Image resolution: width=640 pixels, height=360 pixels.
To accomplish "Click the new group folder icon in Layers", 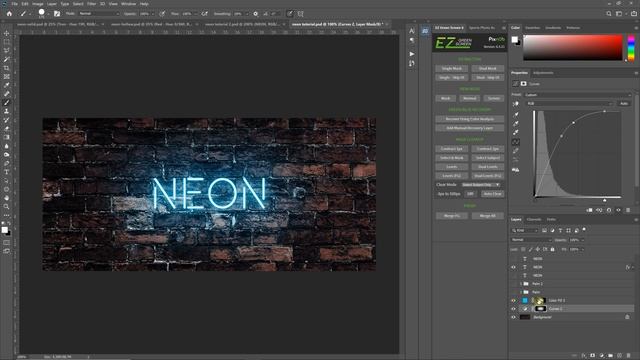I will click(x=610, y=356).
